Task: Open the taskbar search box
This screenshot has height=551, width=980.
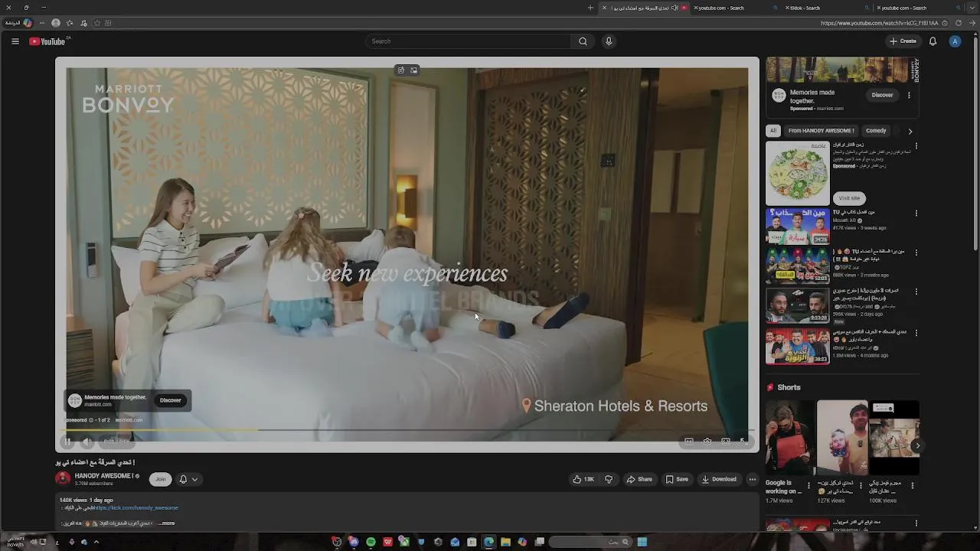Action: click(590, 542)
